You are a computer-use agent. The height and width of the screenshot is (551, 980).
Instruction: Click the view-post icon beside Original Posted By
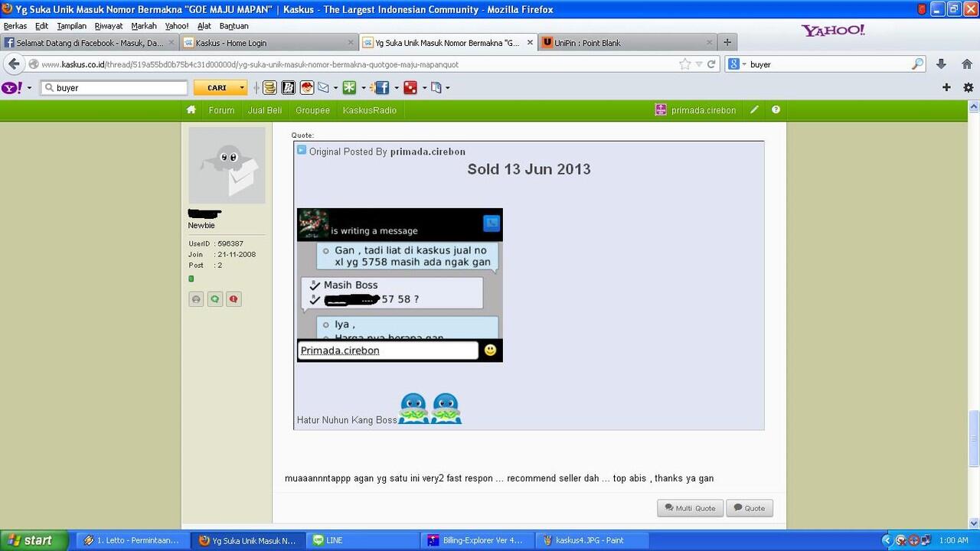302,151
